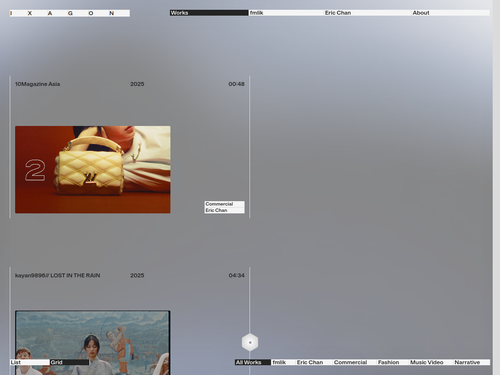Filter works by Eric Chan in bottom bar
The height and width of the screenshot is (375, 500).
point(314,362)
